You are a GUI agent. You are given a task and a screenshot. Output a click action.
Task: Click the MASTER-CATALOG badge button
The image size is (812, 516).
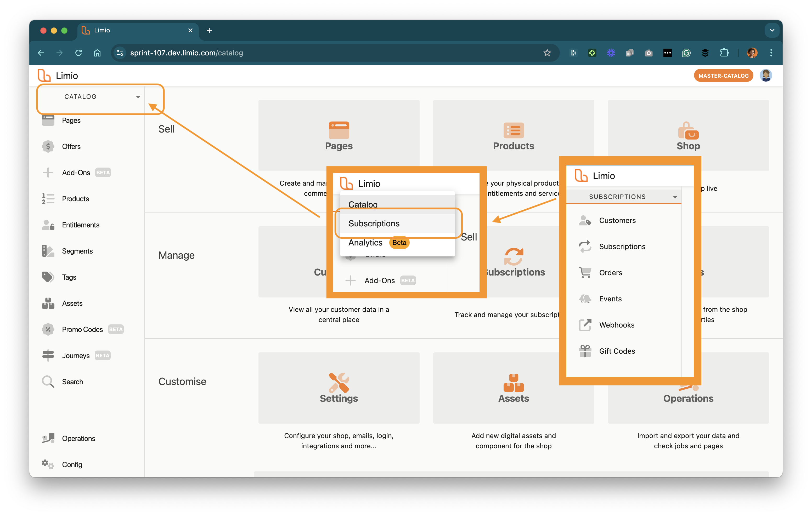(x=723, y=76)
